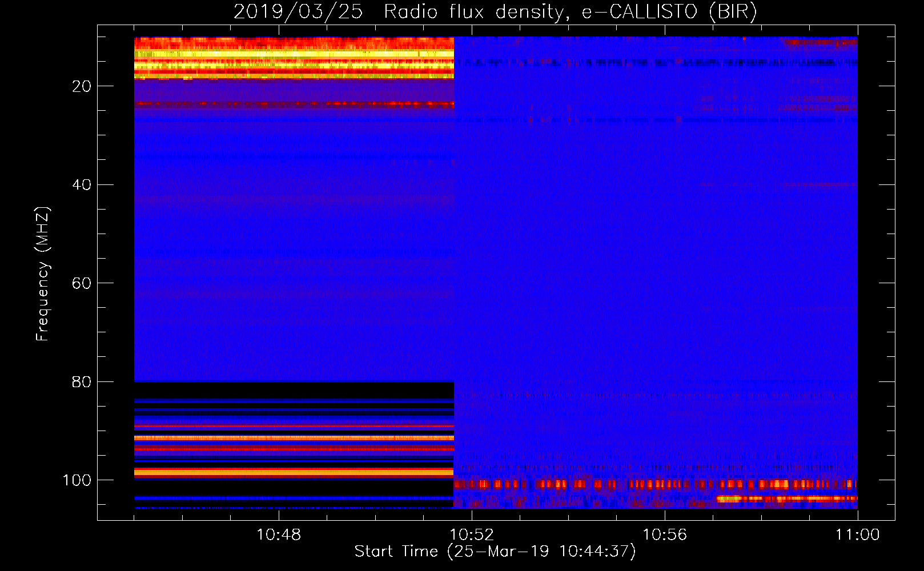Click the plot title 'Radio flux density, e-CALLISTO (BIR)'
This screenshot has height=571, width=924.
[570, 11]
